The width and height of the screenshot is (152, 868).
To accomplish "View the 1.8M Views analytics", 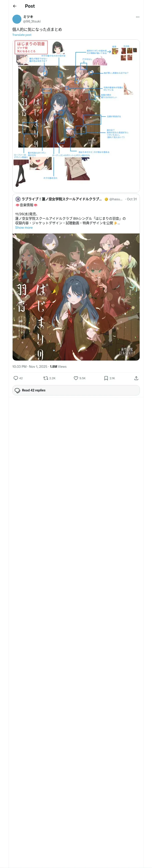I will click(x=58, y=367).
